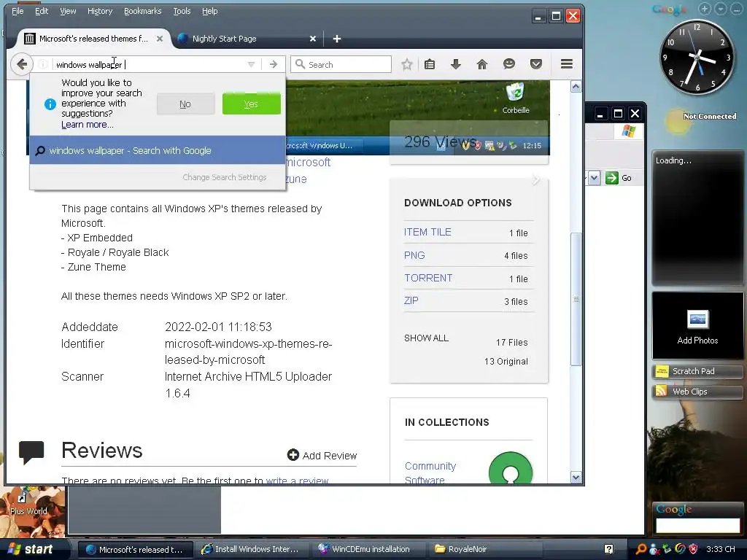Open the View menu
Viewport: 747px width, 560px height.
[x=68, y=11]
